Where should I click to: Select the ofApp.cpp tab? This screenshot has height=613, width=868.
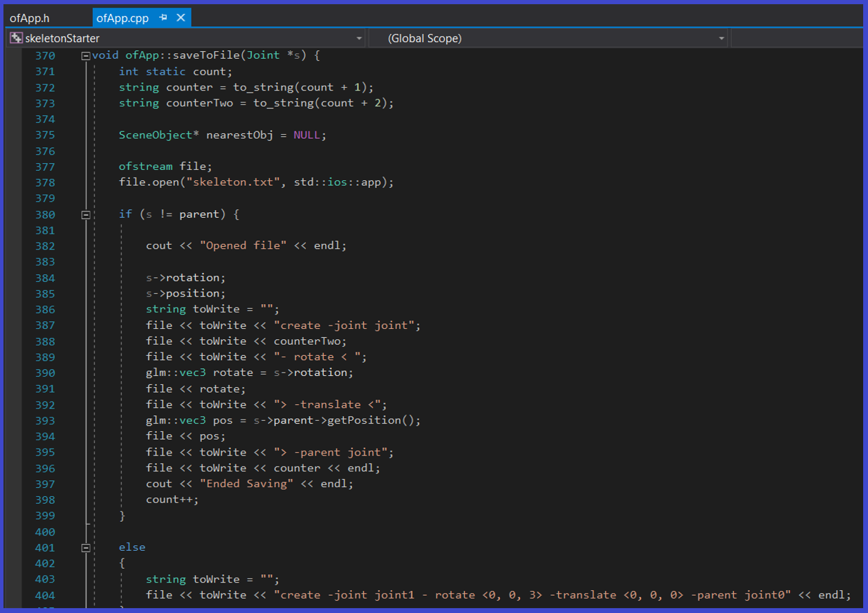pos(122,18)
